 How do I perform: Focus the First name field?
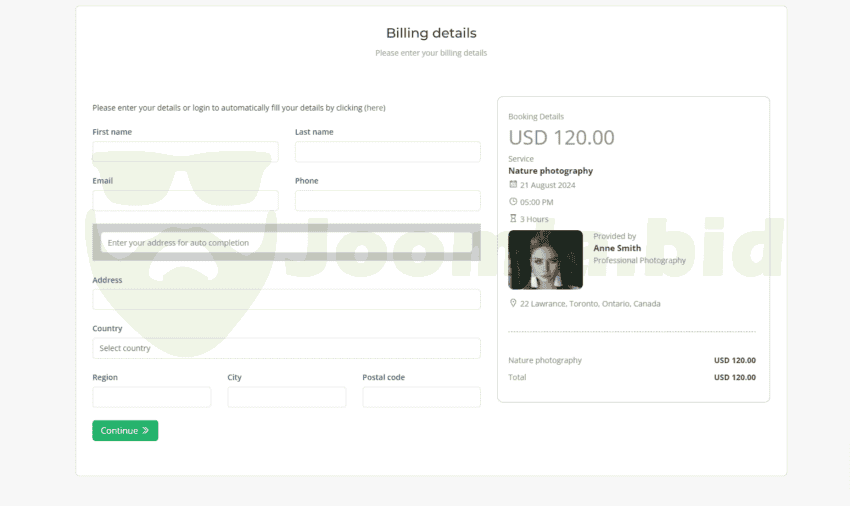click(x=185, y=152)
